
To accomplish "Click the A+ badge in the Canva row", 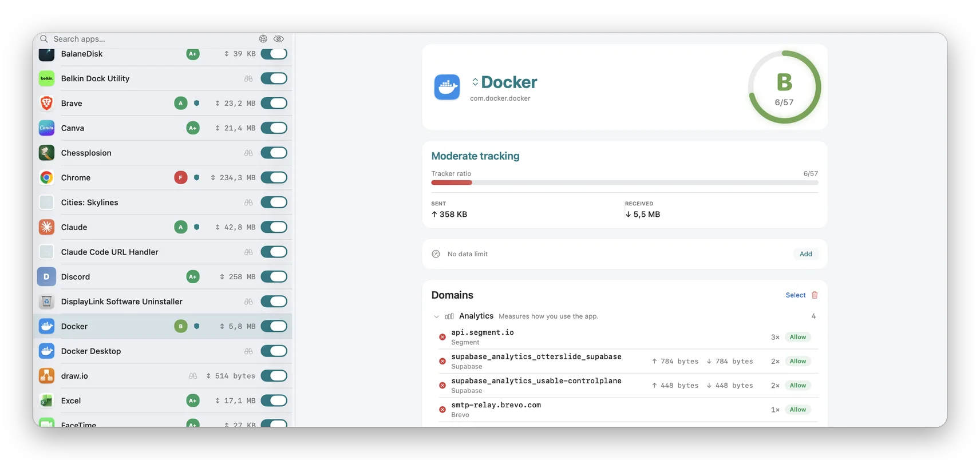I will pyautogui.click(x=193, y=128).
